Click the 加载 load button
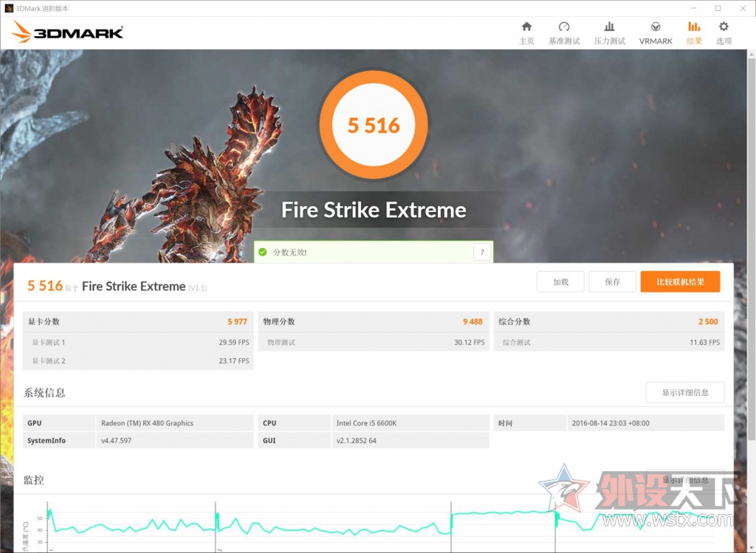The image size is (756, 553). [560, 281]
